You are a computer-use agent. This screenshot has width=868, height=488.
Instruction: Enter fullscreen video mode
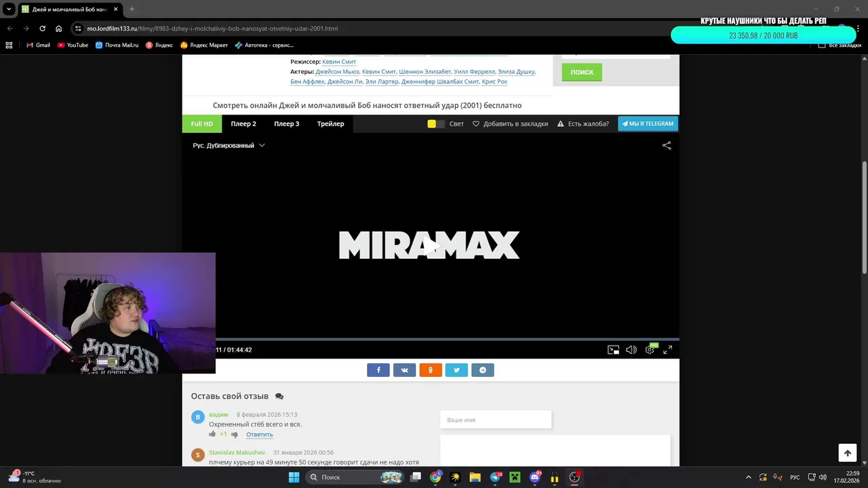tap(667, 350)
